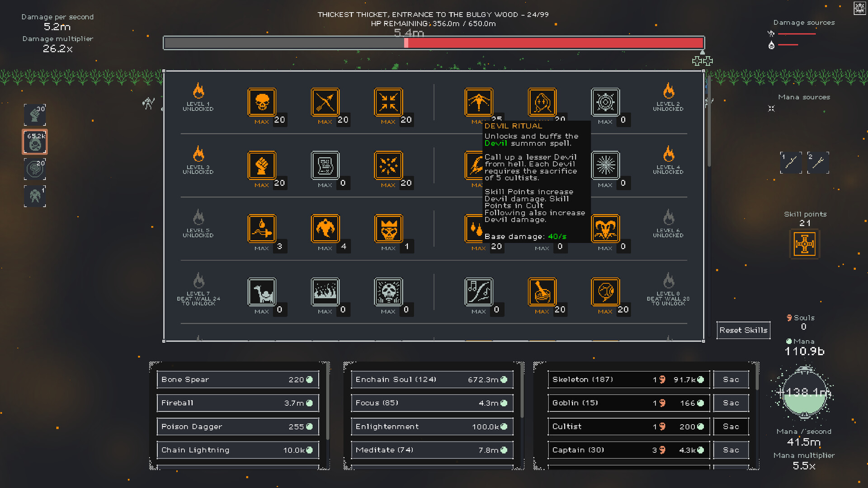Select the skull damage skill
The width and height of the screenshot is (868, 488).
[261, 102]
